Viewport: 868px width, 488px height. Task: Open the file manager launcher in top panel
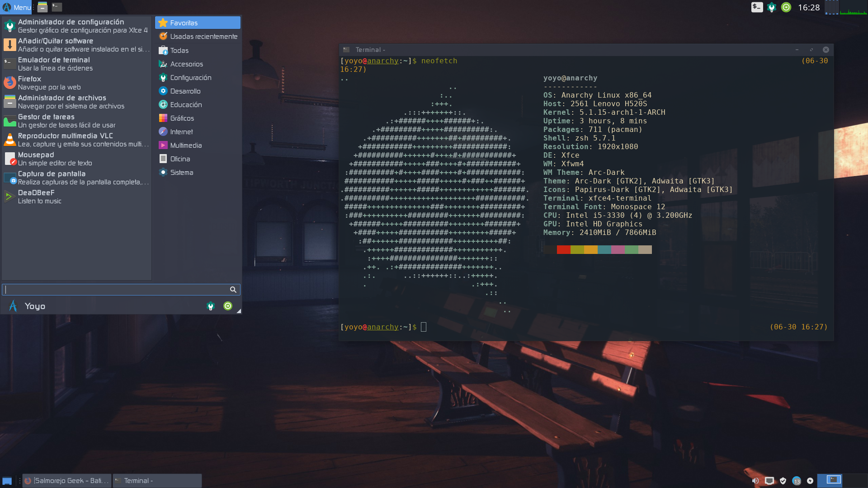click(x=42, y=7)
